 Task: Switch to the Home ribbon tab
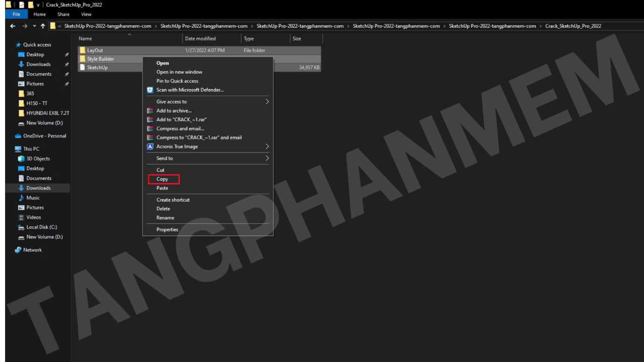pos(40,14)
